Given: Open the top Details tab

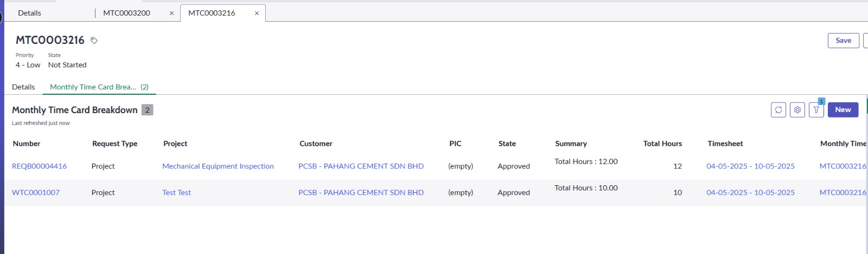Looking at the screenshot, I should pyautogui.click(x=29, y=13).
